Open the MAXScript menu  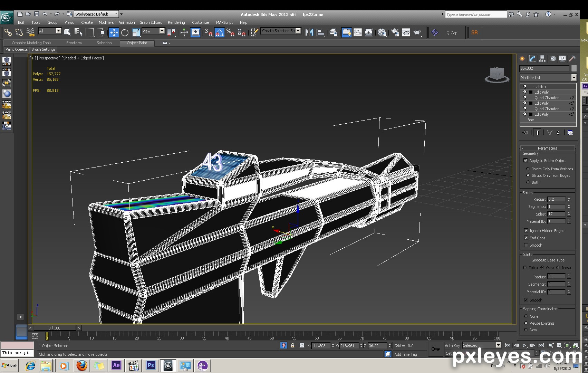tap(224, 22)
